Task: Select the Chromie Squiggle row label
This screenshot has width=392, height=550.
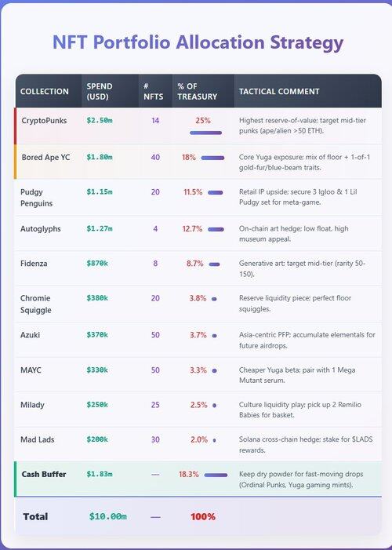Action: click(x=35, y=304)
